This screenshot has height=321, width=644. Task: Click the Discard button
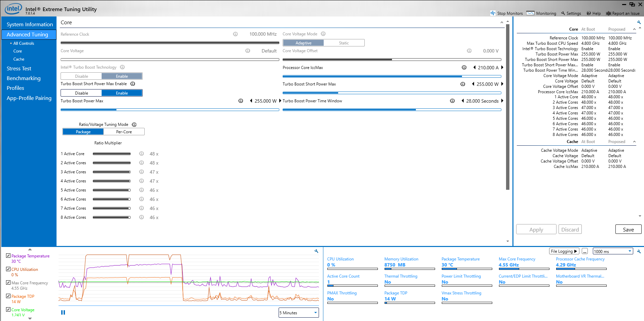[570, 229]
